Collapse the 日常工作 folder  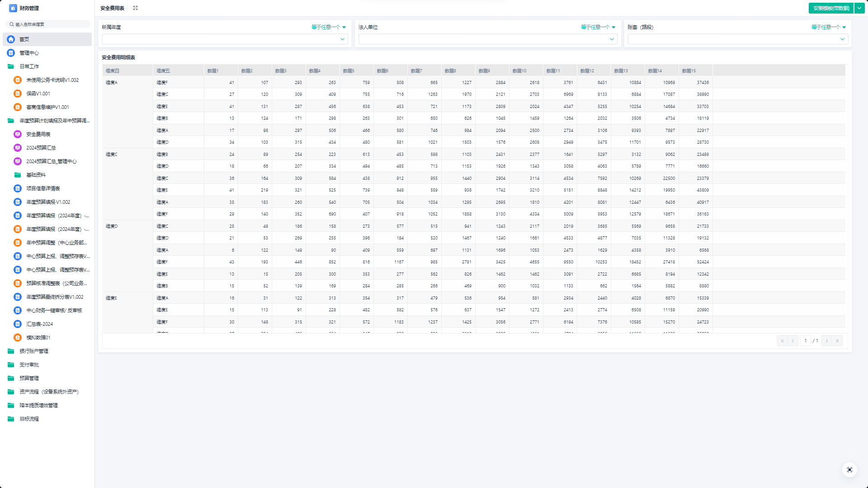[29, 66]
